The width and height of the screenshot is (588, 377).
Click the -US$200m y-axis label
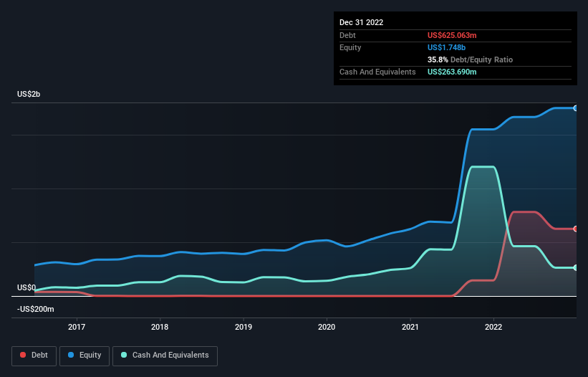click(36, 309)
